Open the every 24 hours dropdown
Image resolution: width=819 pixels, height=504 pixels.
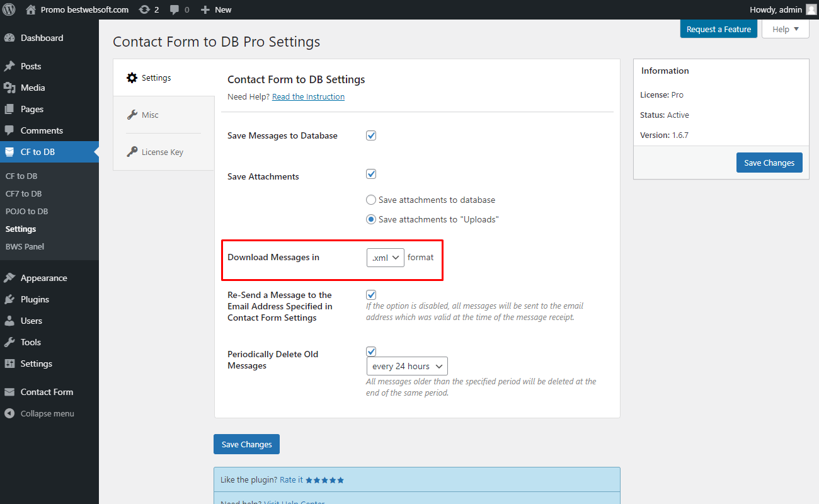coord(407,366)
